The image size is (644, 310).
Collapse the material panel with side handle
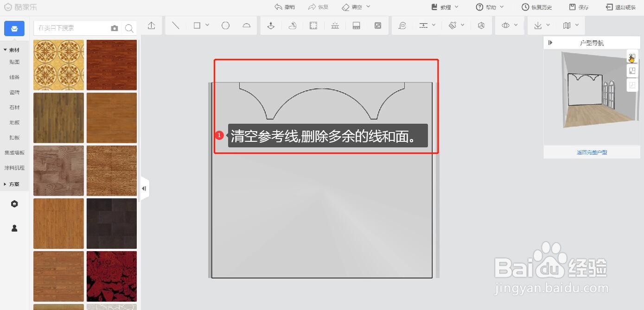(x=144, y=189)
